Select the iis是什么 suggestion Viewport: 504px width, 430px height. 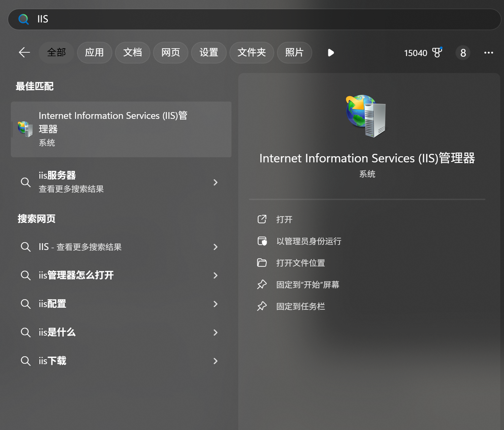click(121, 333)
